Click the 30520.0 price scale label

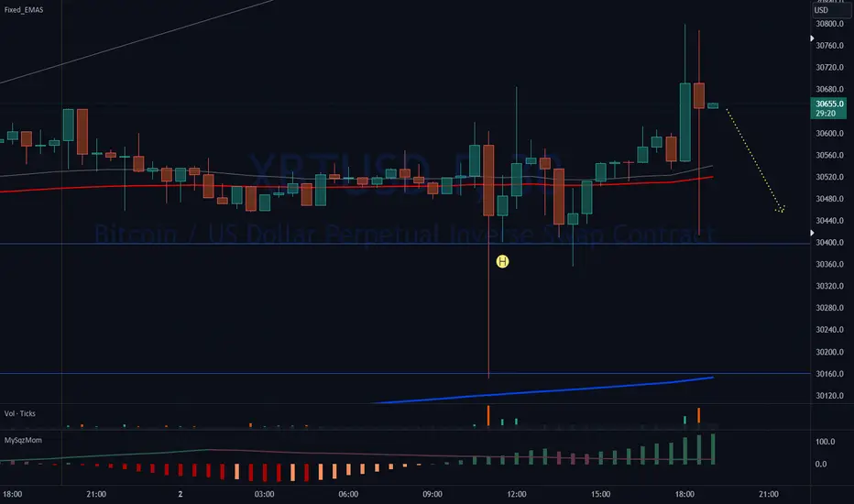(829, 177)
